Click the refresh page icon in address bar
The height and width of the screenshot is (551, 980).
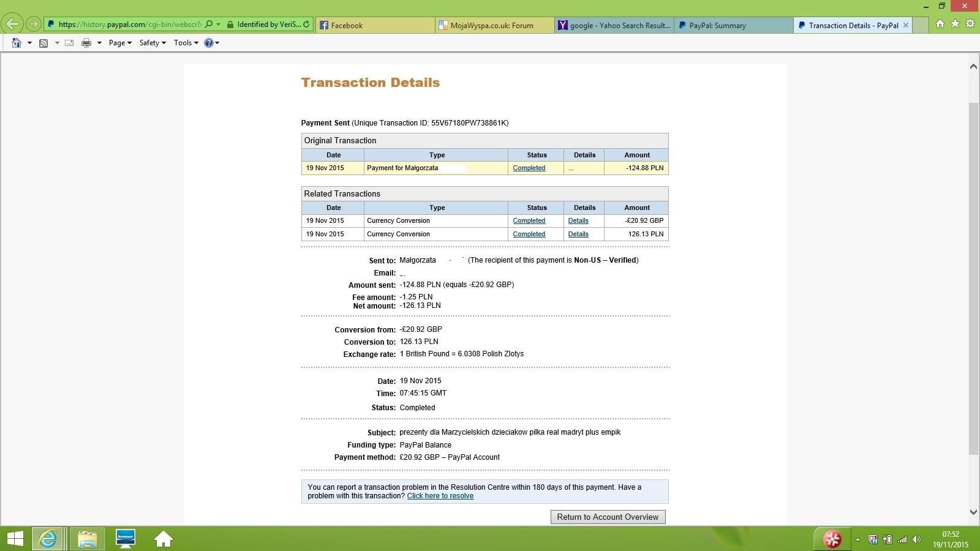306,24
